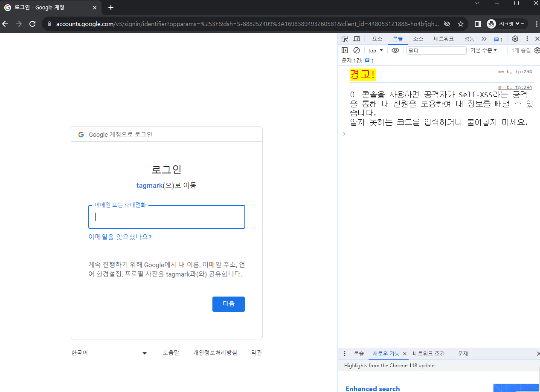
Task: Show the console sidebar icon
Action: (345, 50)
